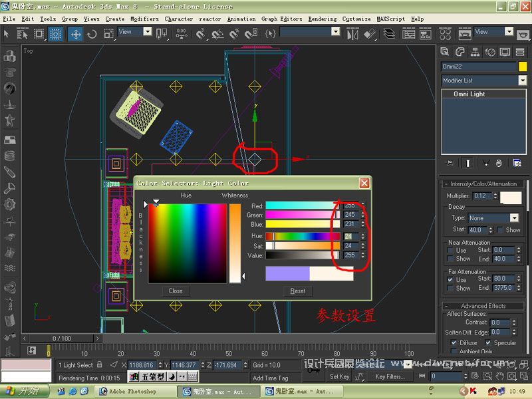
Task: Open the Material Editor
Action: coord(445,34)
